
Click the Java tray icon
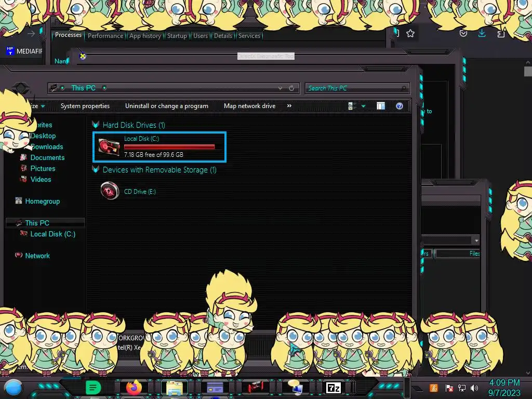(434, 388)
